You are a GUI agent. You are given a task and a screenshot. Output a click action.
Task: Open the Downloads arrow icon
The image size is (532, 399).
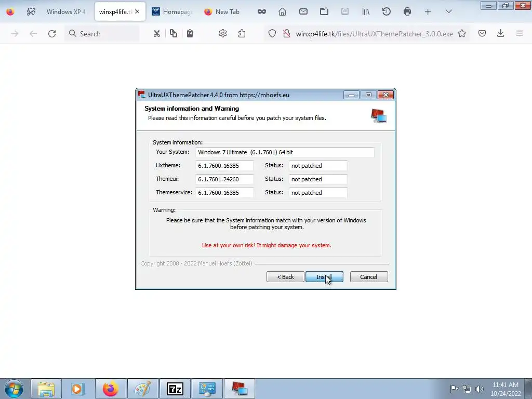(500, 33)
